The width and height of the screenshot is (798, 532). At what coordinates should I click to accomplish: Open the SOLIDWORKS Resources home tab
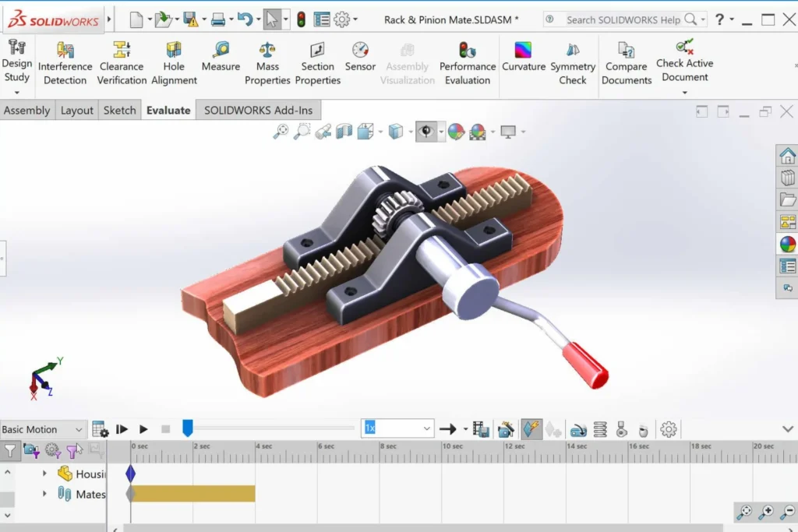pos(787,156)
